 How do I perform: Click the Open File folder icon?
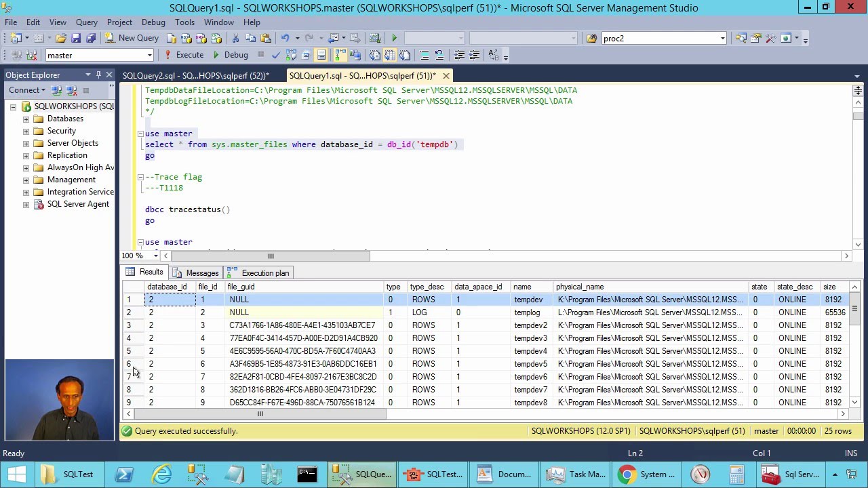[x=61, y=38]
